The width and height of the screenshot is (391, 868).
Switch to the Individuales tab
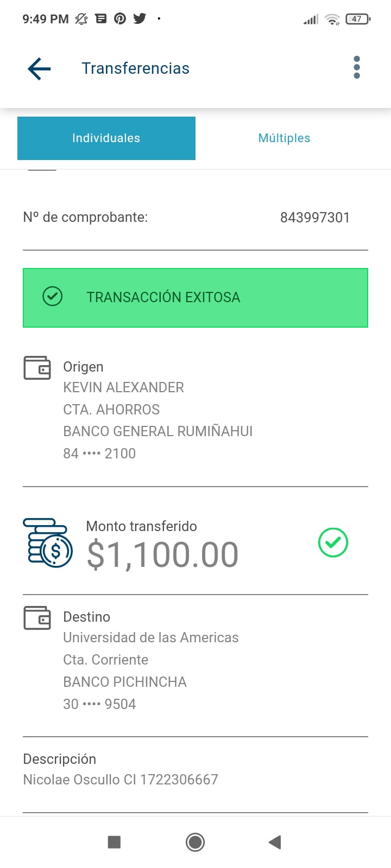(x=106, y=138)
